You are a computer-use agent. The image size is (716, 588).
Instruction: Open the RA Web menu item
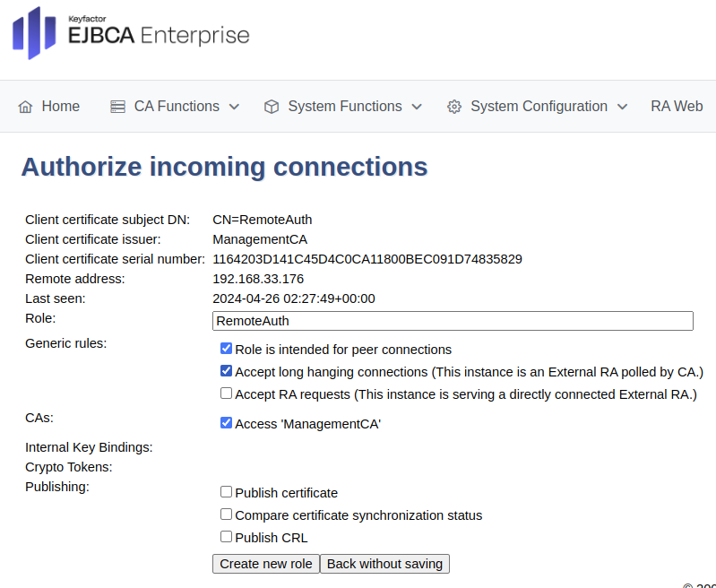[x=677, y=107]
